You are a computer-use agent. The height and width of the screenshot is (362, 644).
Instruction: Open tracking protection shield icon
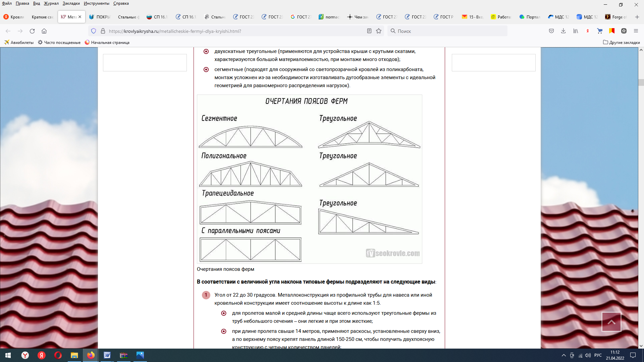pyautogui.click(x=94, y=31)
